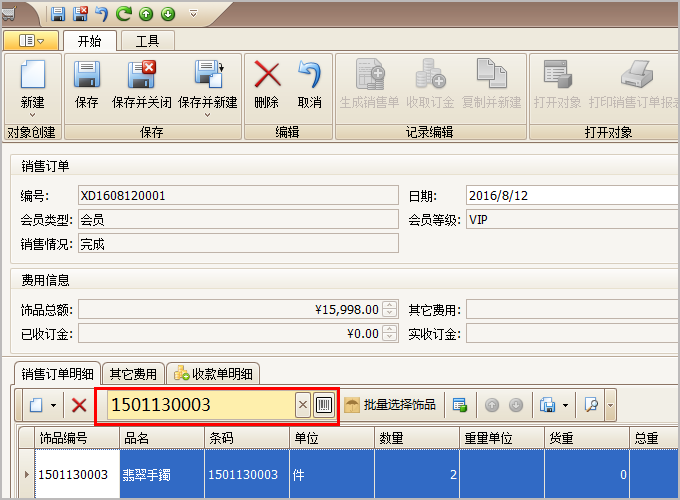Decrease 已收订金 with the down spinner
This screenshot has width=680, height=500.
(x=390, y=338)
